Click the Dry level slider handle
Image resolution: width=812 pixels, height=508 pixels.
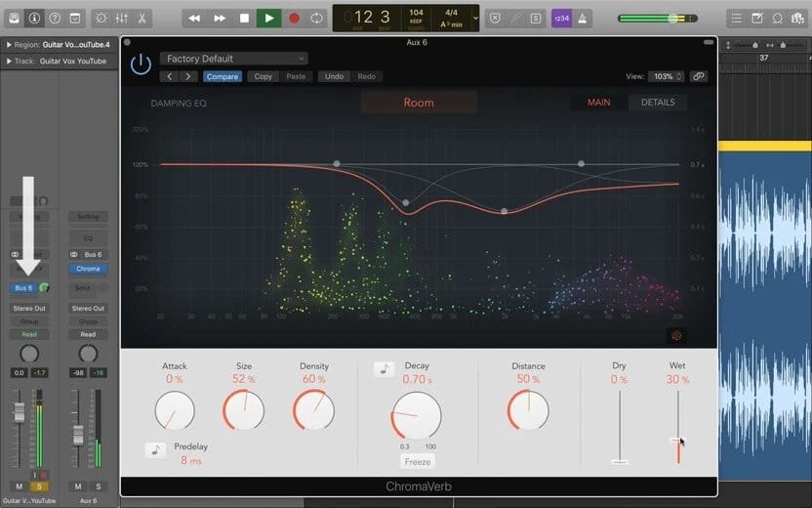pos(620,461)
